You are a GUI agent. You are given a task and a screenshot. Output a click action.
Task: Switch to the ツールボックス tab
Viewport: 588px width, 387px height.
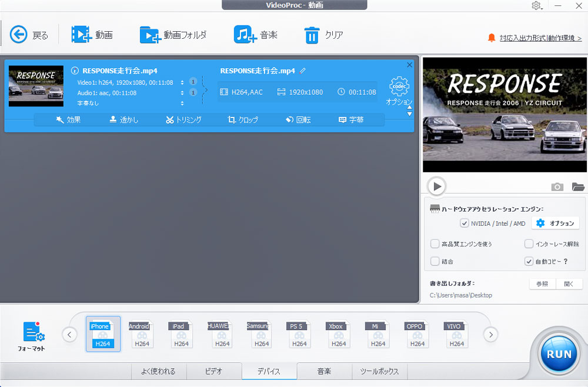pos(379,371)
